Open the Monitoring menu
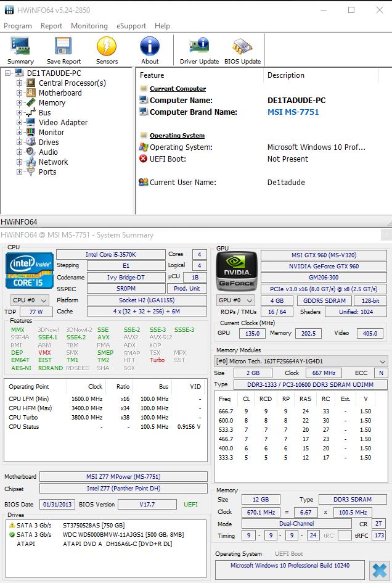 pyautogui.click(x=89, y=26)
